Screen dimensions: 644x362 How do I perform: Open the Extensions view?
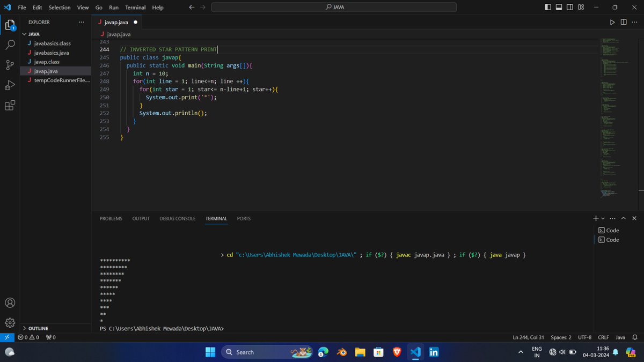[10, 105]
